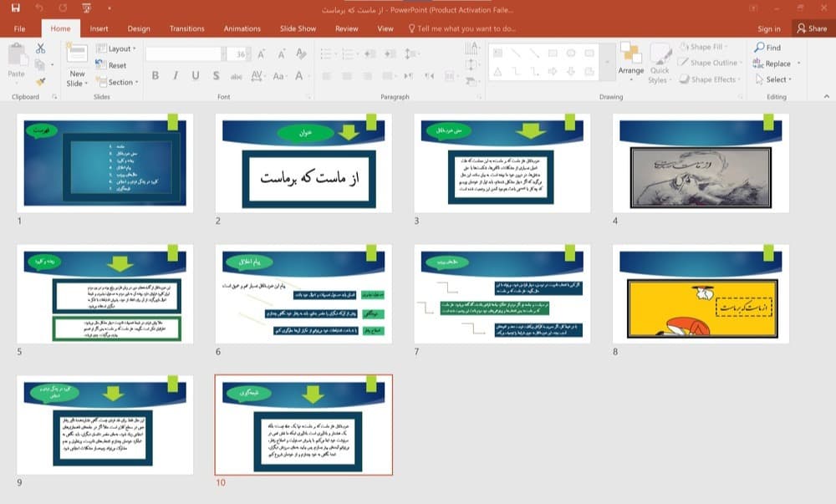Open the Slide Show tab

(x=298, y=28)
